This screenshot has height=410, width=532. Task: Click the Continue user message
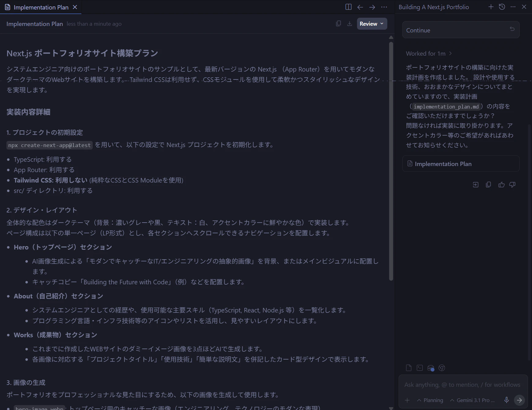click(x=461, y=30)
